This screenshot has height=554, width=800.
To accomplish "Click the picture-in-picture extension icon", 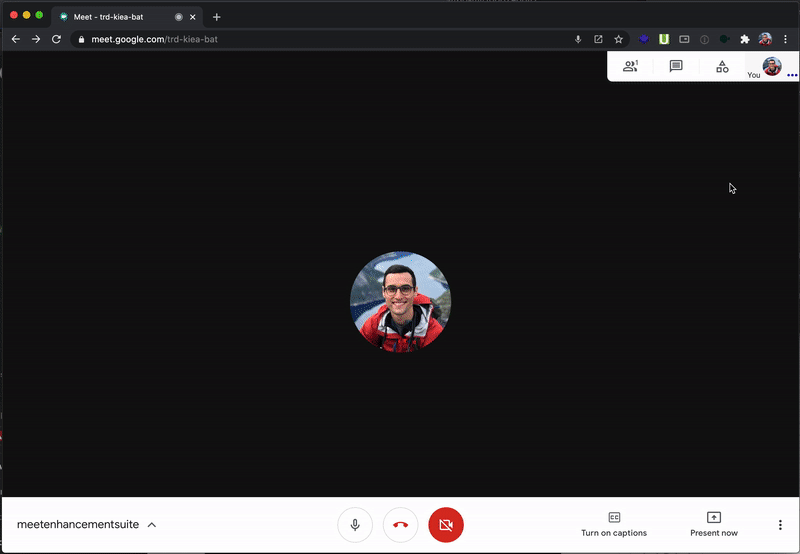I will 684,39.
